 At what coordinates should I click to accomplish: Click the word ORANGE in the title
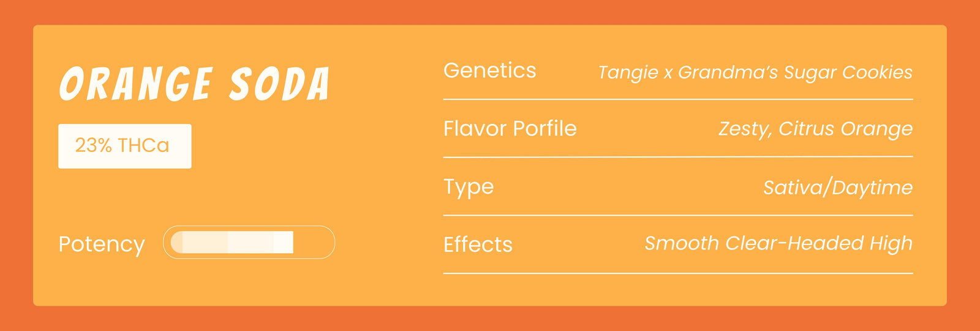click(135, 84)
